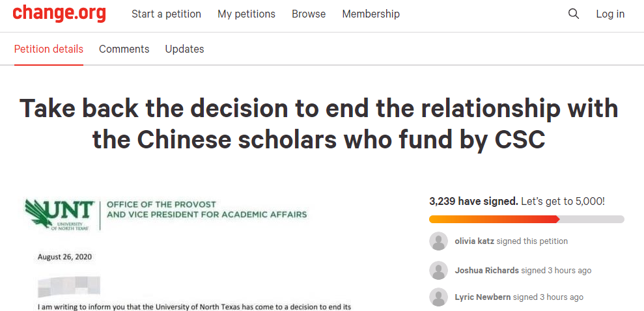Click the change.org logo
The image size is (644, 311).
coord(59,13)
